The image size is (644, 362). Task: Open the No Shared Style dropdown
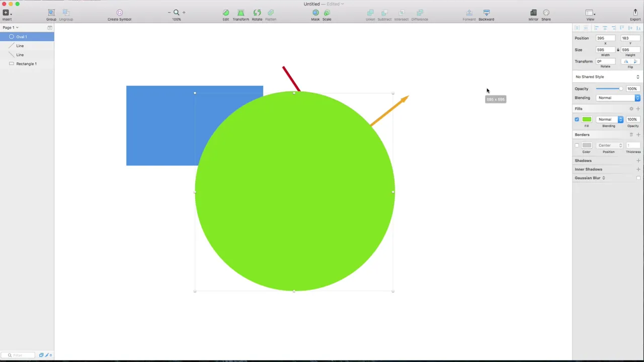pos(607,77)
